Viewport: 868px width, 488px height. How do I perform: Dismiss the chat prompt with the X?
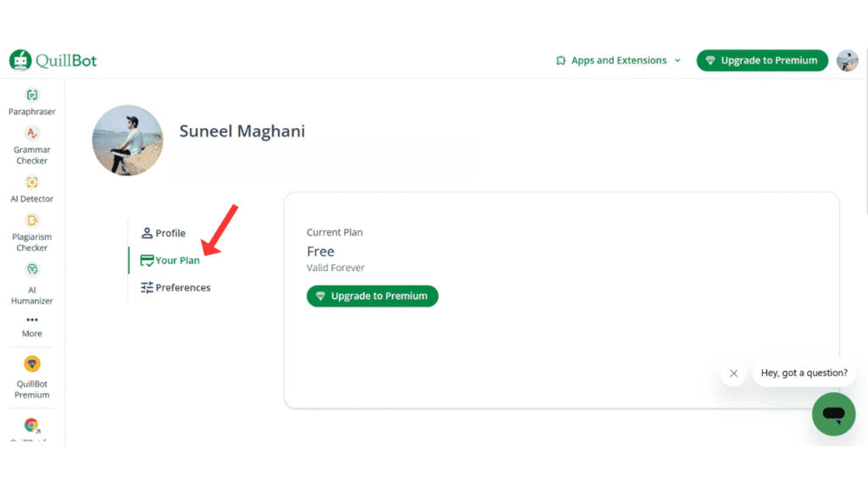pyautogui.click(x=732, y=373)
